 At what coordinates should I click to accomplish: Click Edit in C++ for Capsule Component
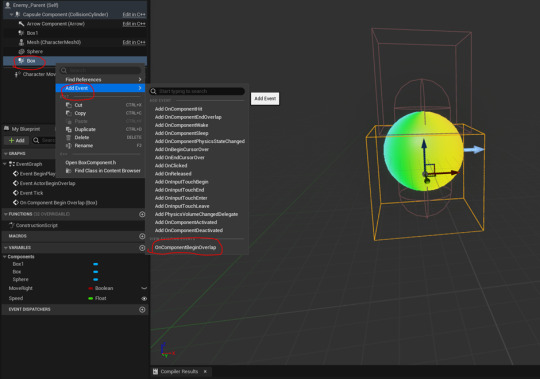[134, 14]
